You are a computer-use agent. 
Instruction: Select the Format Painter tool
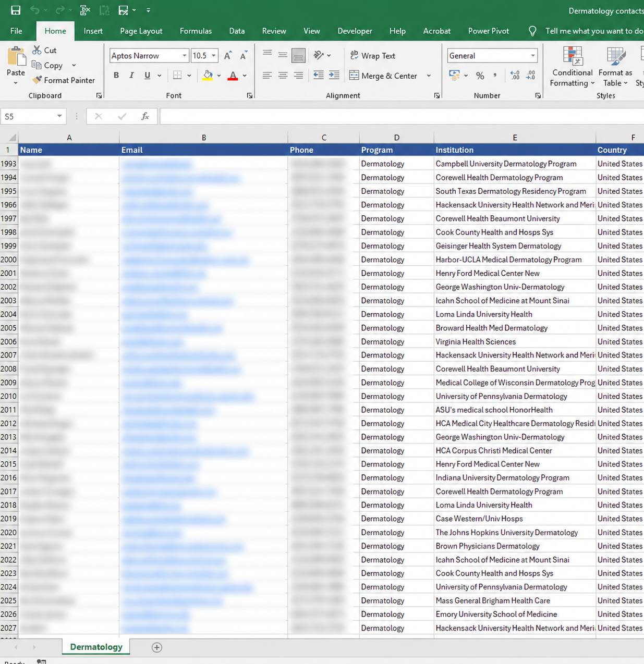click(63, 80)
